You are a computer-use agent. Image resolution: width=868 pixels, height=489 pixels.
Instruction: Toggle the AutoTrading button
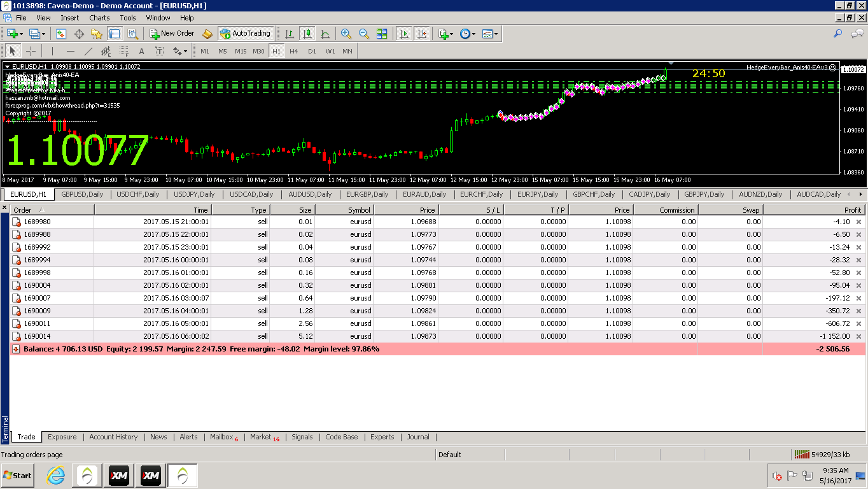246,33
